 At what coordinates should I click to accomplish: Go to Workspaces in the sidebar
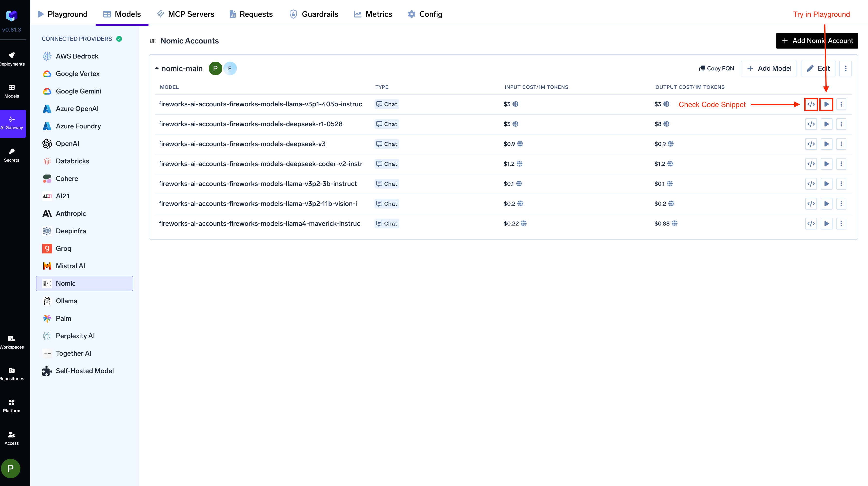point(12,342)
